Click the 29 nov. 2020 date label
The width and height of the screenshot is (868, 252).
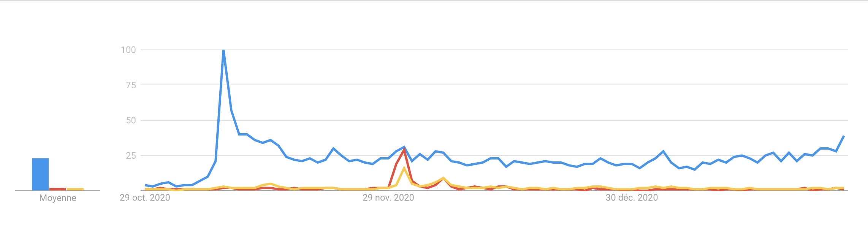(388, 198)
